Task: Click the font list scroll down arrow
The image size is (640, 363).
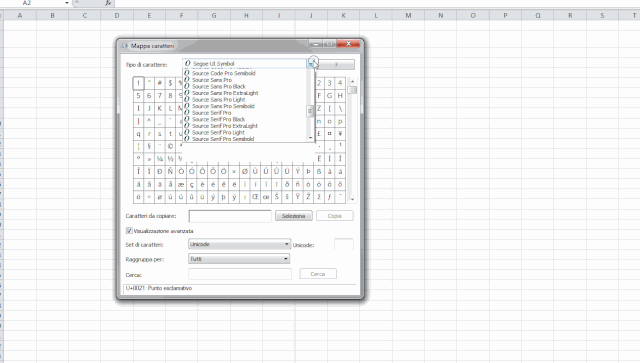Action: (311, 138)
